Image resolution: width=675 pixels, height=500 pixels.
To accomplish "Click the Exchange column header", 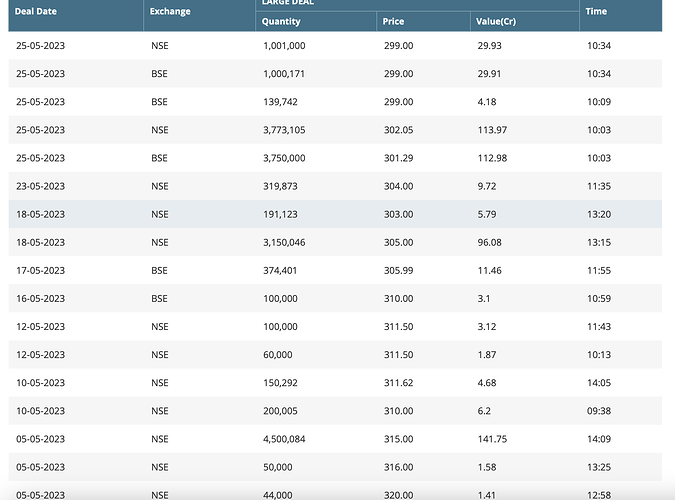I will 169,11.
